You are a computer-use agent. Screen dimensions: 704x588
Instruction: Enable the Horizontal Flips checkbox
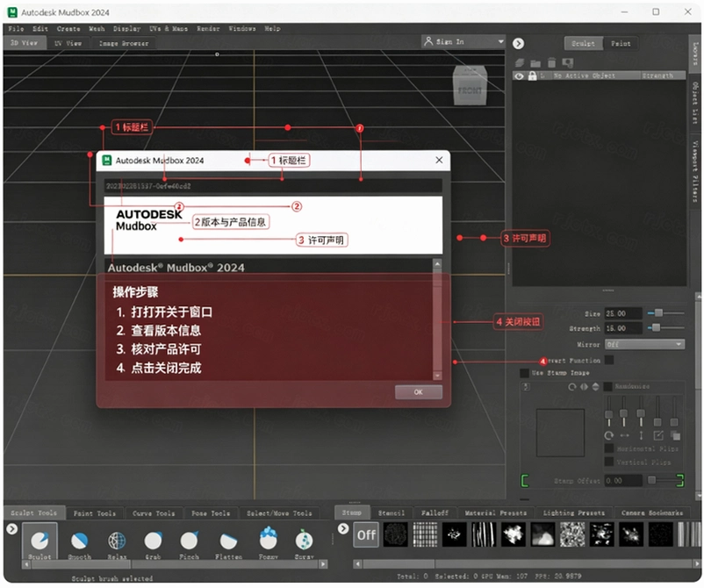click(x=609, y=448)
